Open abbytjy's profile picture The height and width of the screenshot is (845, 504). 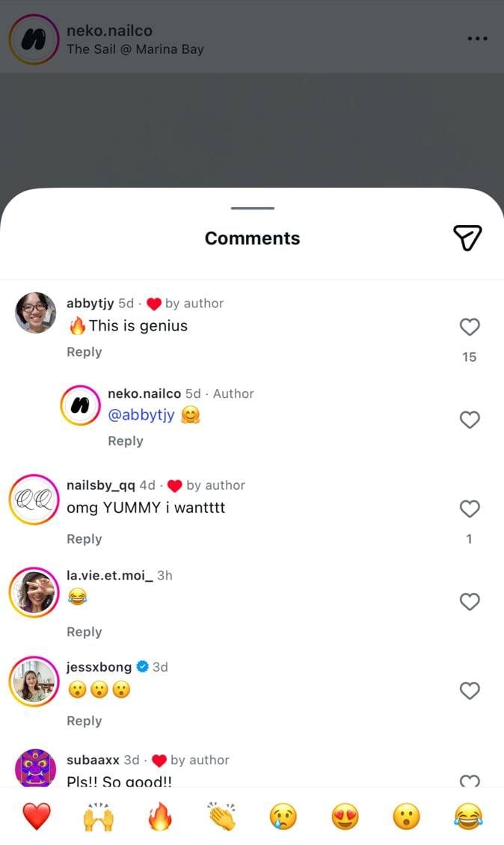(35, 313)
